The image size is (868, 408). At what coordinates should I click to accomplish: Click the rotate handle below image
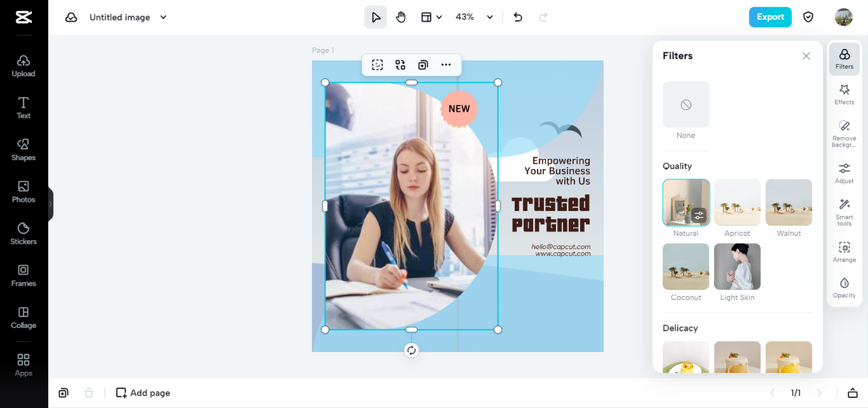412,350
